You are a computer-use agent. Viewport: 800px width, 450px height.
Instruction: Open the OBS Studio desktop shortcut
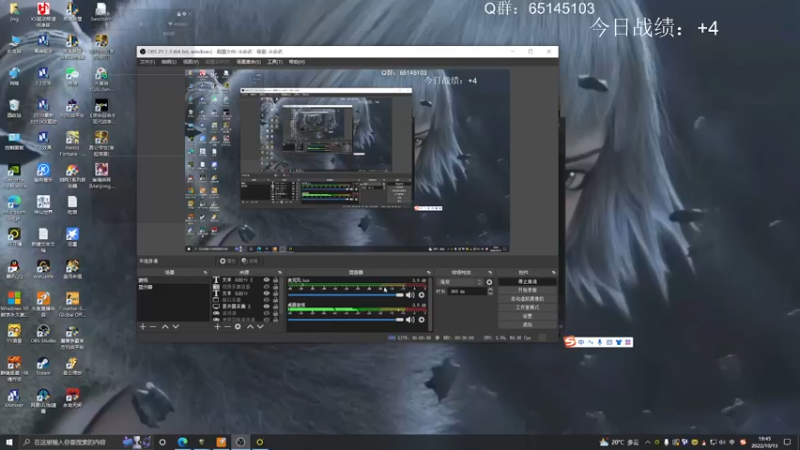pyautogui.click(x=43, y=334)
